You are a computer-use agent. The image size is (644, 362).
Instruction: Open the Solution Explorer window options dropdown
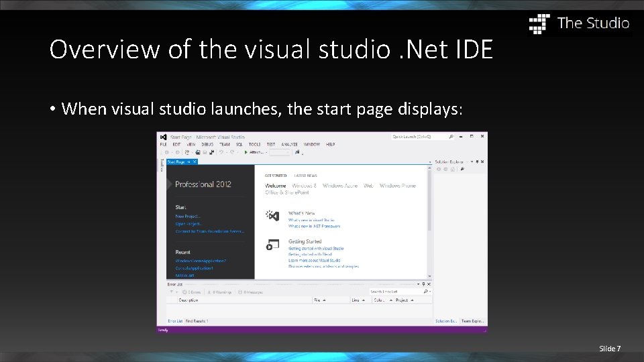(472, 162)
